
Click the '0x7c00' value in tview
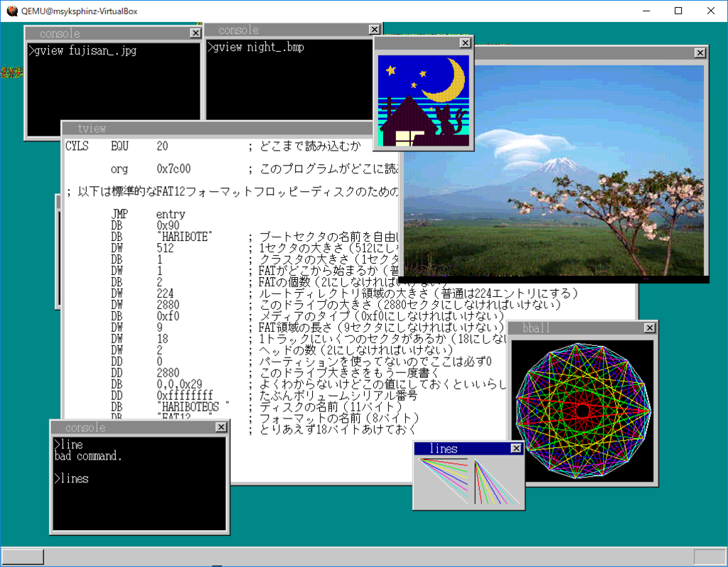coord(173,169)
